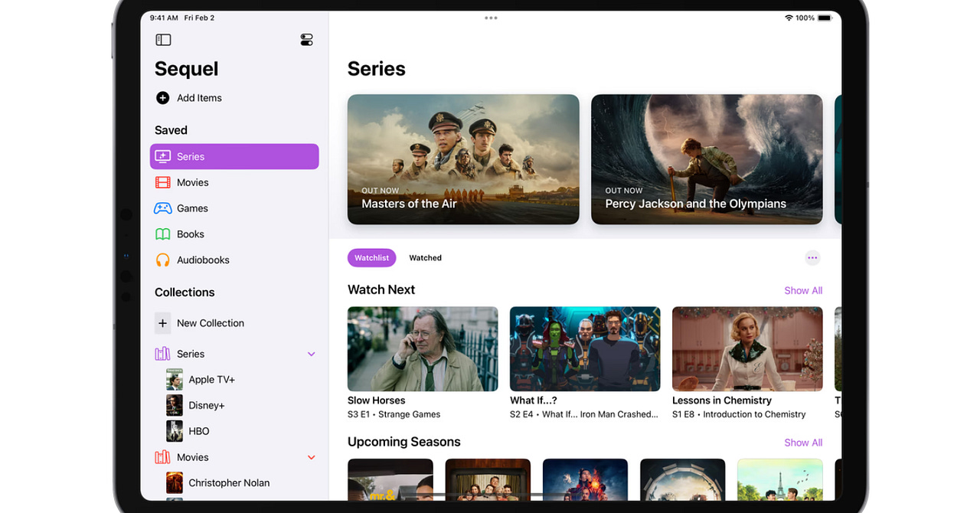Click Show All for Watch Next

(803, 290)
